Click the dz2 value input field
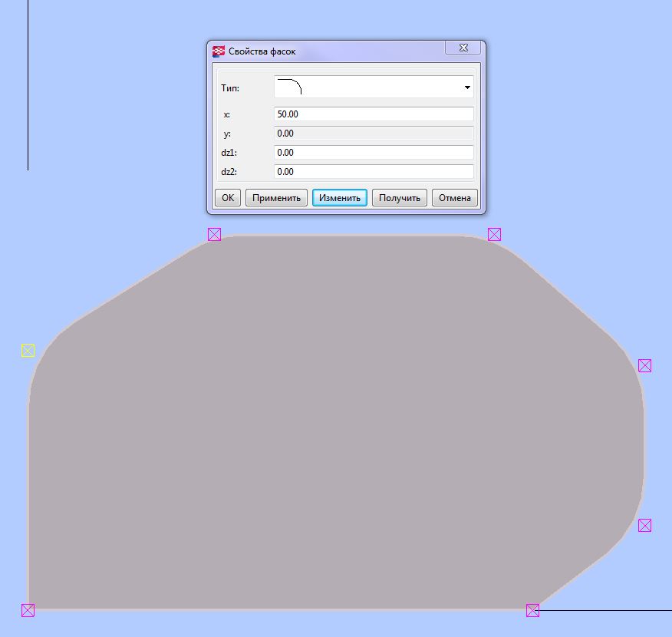This screenshot has width=672, height=637. click(x=374, y=171)
